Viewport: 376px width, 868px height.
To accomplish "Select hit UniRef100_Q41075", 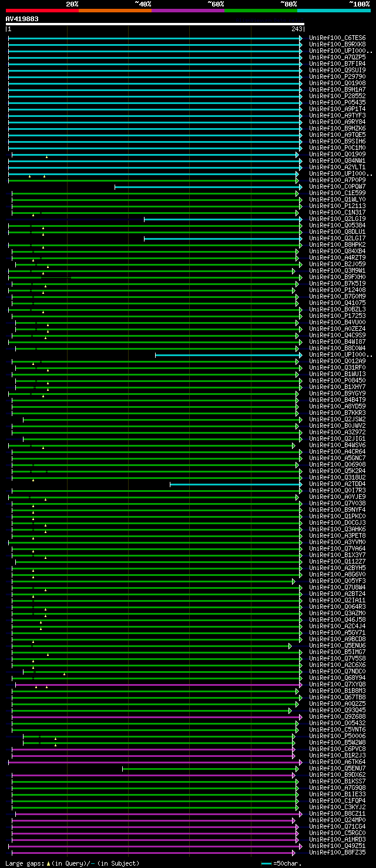I will point(337,303).
